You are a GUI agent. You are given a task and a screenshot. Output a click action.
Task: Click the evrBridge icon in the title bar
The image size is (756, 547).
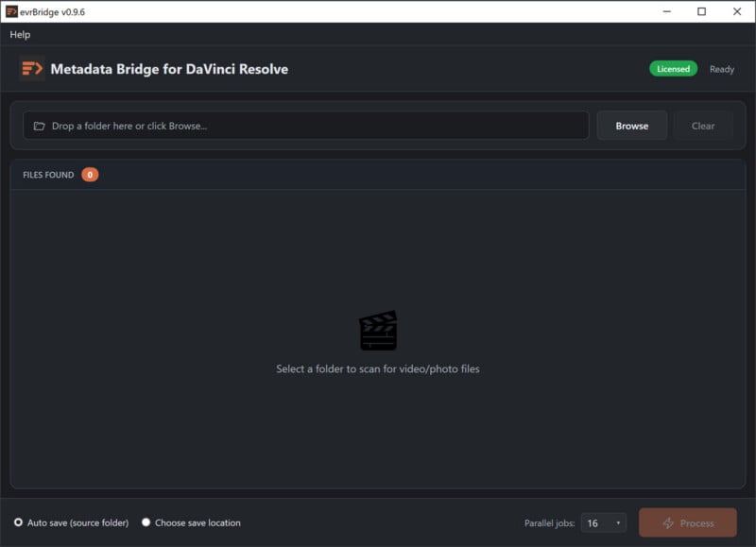(x=11, y=12)
